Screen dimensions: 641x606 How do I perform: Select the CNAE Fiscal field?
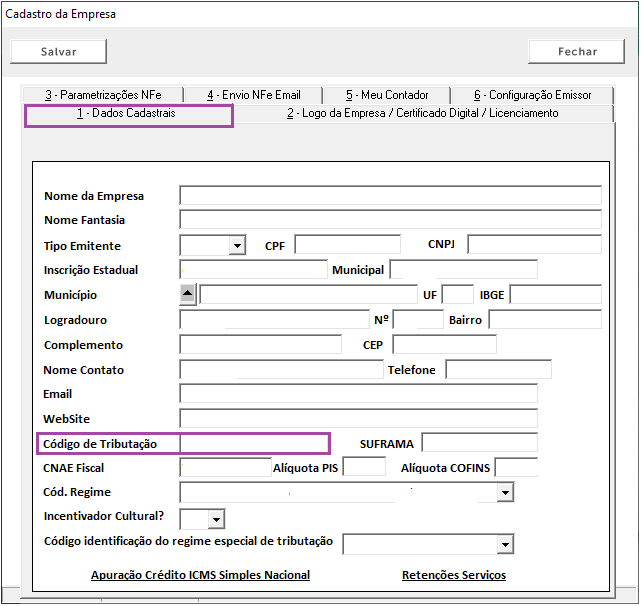(226, 467)
